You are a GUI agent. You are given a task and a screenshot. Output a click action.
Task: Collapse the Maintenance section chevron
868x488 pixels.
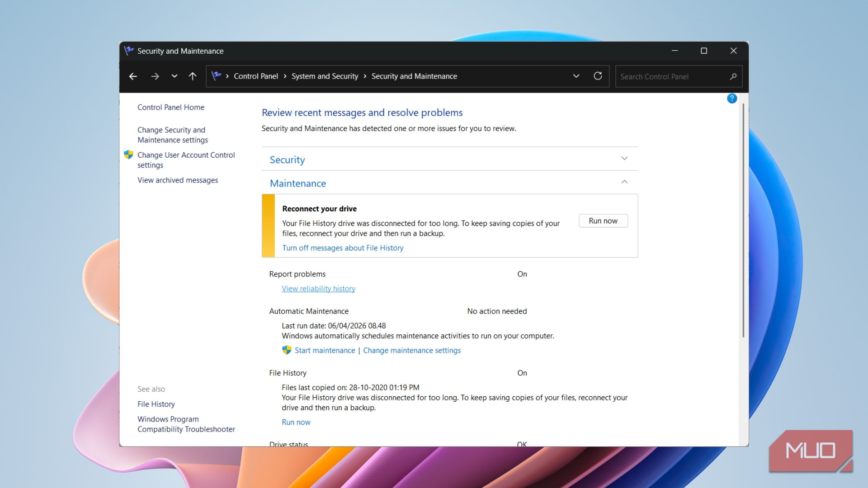coord(624,182)
